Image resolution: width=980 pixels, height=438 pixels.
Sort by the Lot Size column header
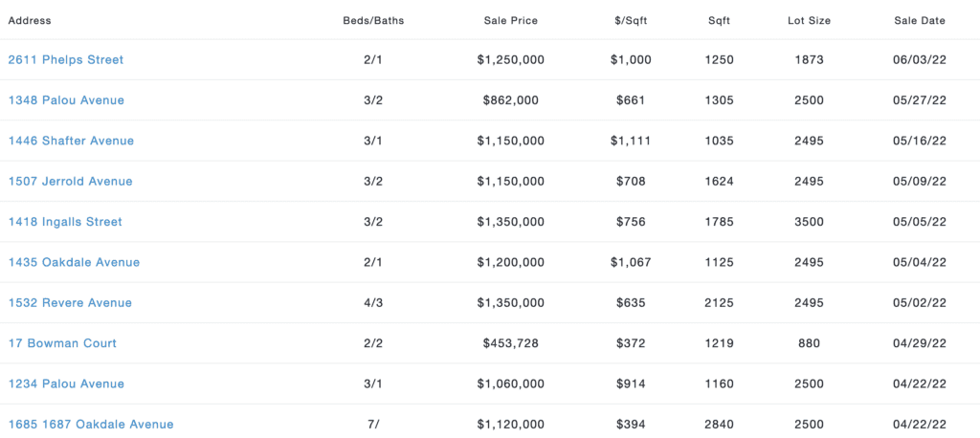pos(810,21)
